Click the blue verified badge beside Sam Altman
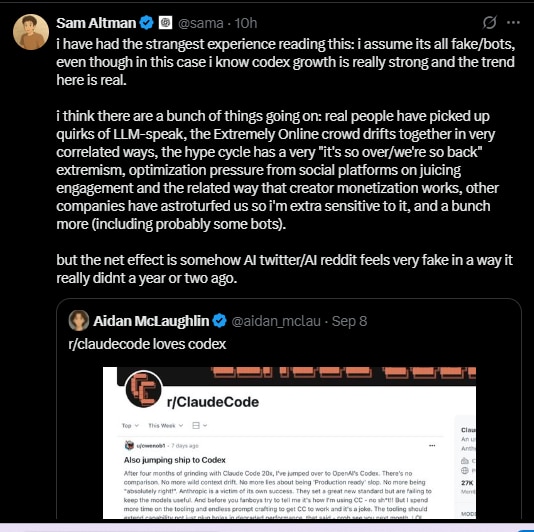This screenshot has width=534, height=532. (x=147, y=23)
